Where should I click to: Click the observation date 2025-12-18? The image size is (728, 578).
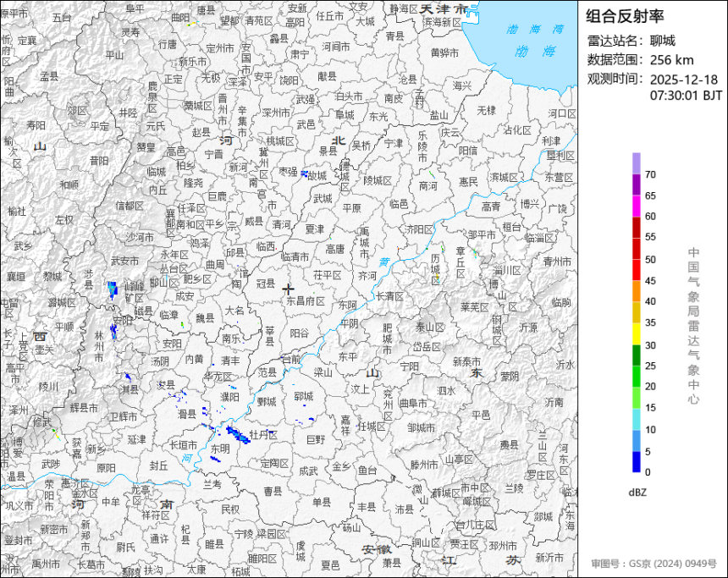coord(683,80)
